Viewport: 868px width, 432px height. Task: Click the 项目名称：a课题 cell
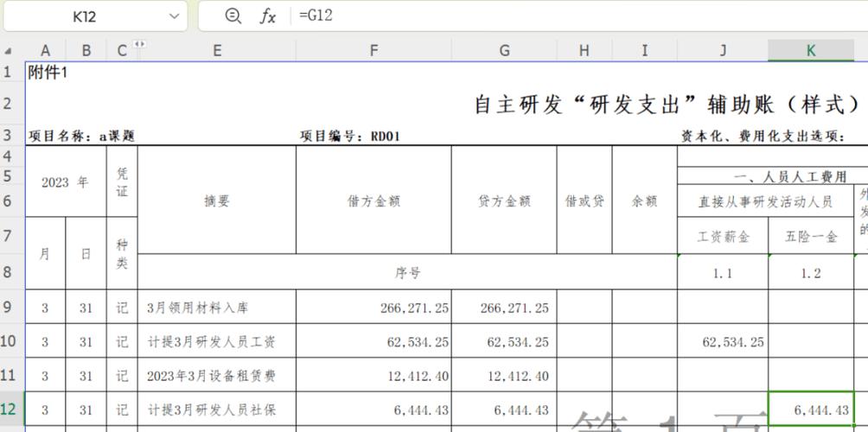pyautogui.click(x=81, y=136)
